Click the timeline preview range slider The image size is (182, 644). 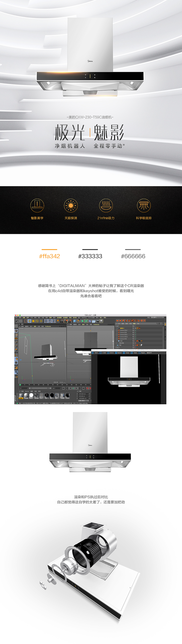click(40, 388)
